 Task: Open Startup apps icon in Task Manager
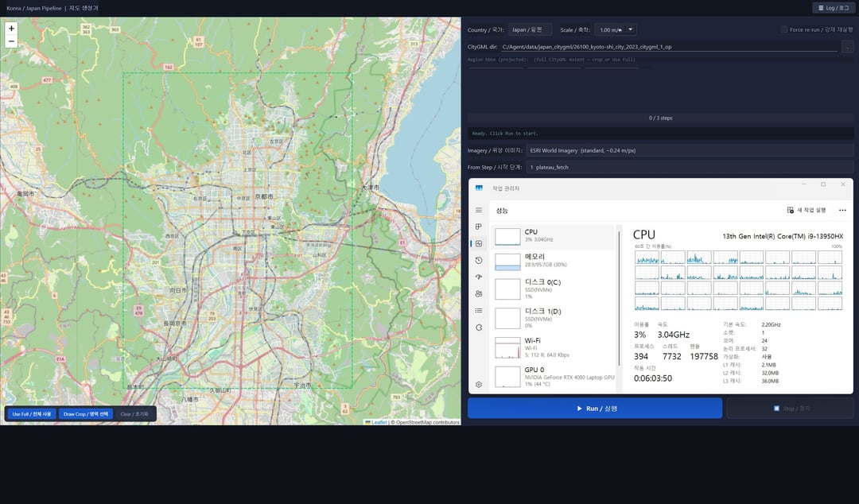click(479, 277)
